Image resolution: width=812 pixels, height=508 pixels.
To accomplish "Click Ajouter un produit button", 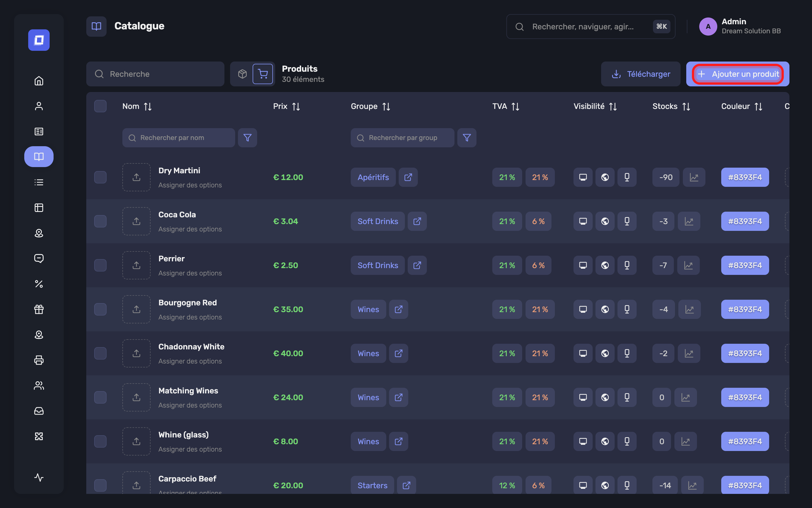I will [x=738, y=74].
